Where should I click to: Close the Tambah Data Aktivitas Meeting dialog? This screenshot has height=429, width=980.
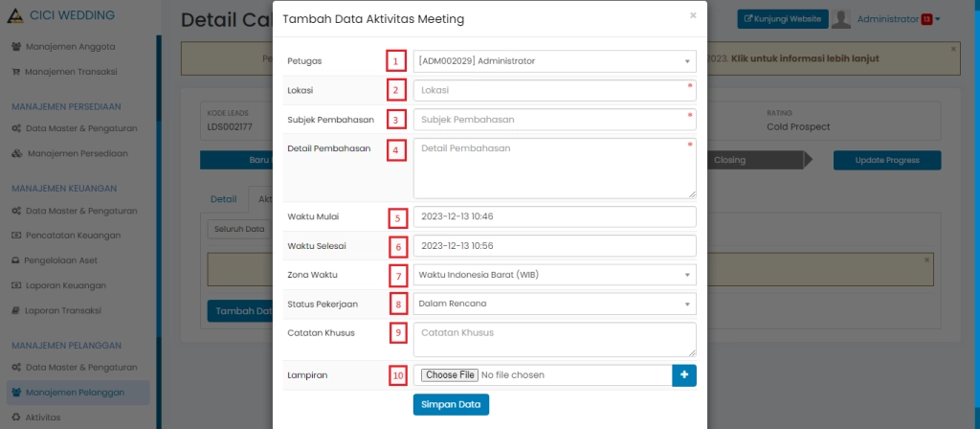[693, 15]
